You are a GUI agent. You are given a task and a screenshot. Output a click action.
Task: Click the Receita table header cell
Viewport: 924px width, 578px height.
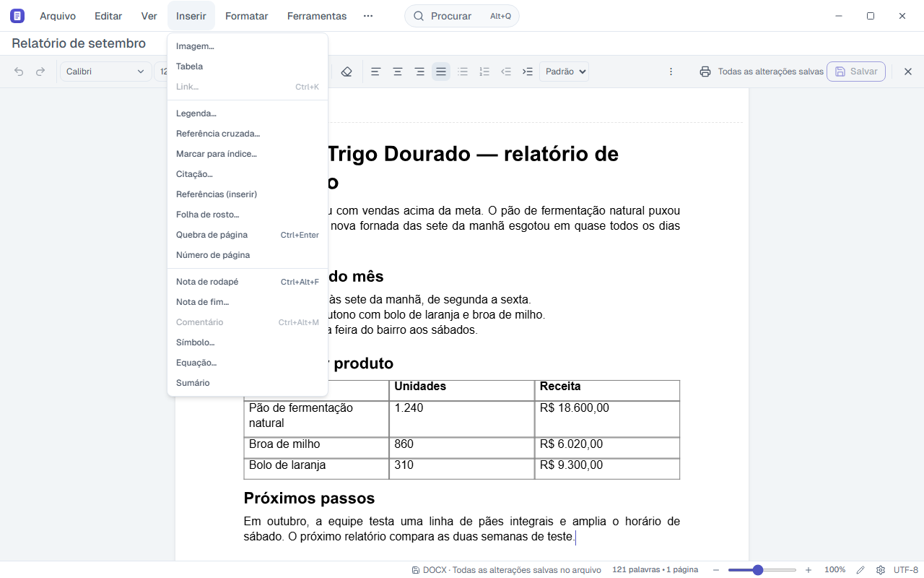pos(607,390)
